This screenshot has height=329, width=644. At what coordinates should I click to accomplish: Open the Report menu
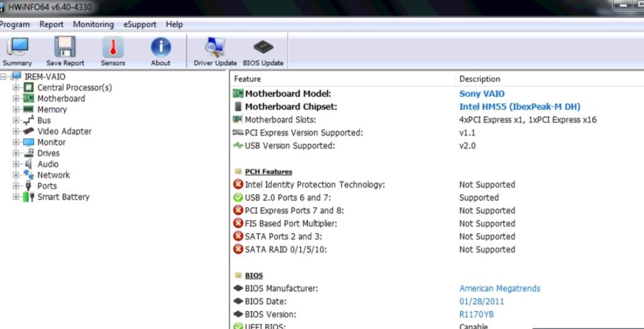click(52, 25)
